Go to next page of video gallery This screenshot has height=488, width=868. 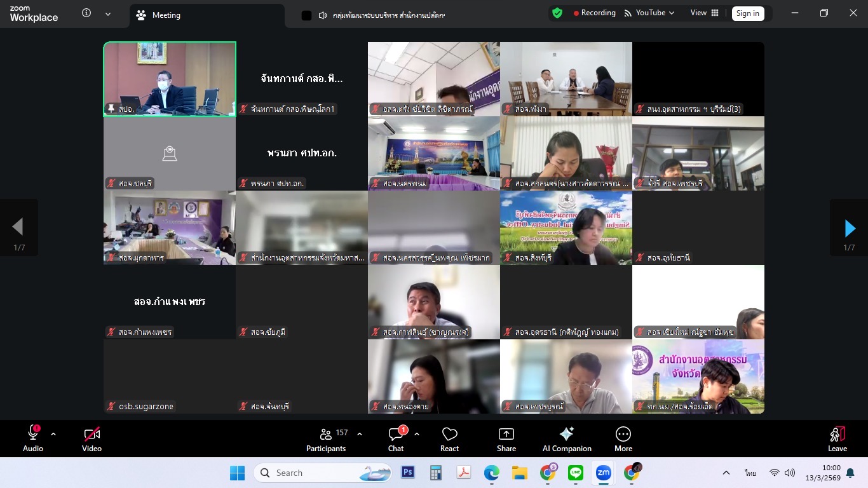849,227
